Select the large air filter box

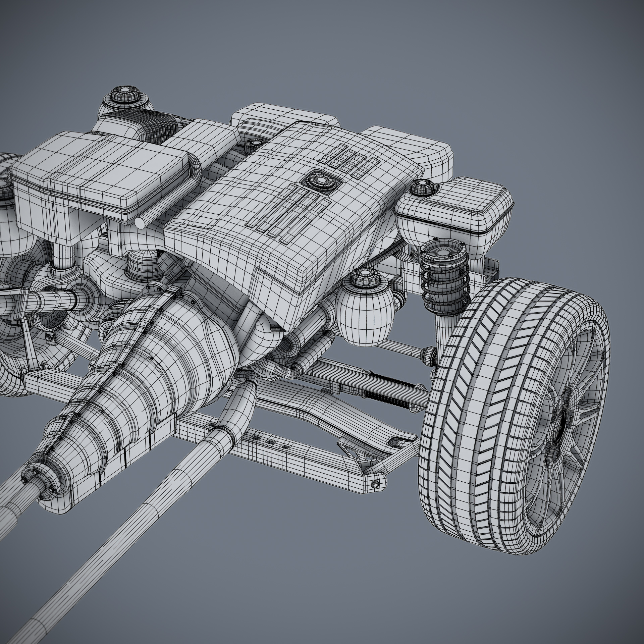click(101, 171)
